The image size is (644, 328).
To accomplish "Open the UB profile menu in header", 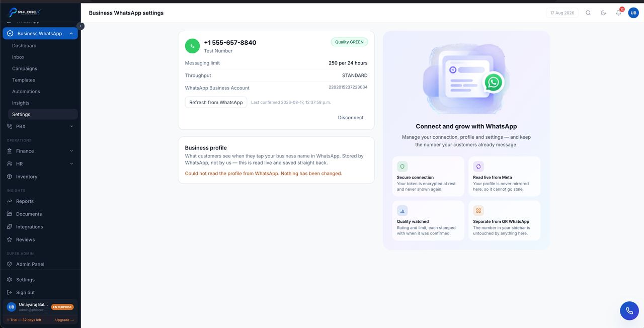I will click(x=633, y=13).
